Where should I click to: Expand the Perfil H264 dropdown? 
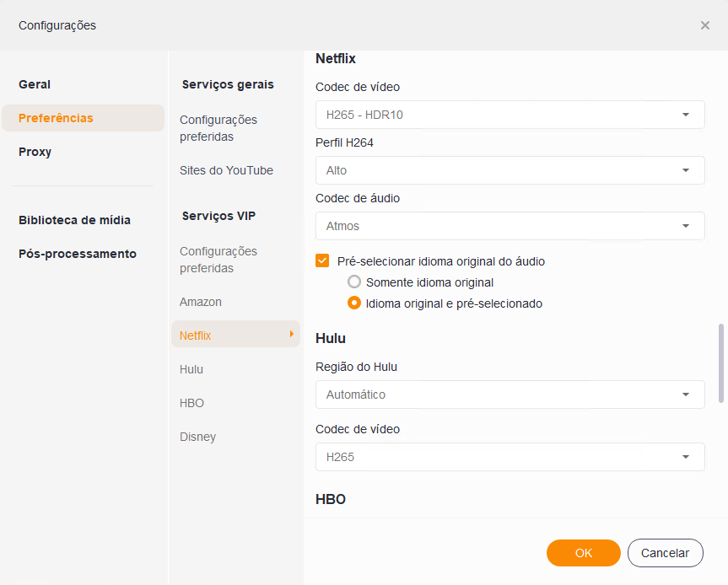510,170
